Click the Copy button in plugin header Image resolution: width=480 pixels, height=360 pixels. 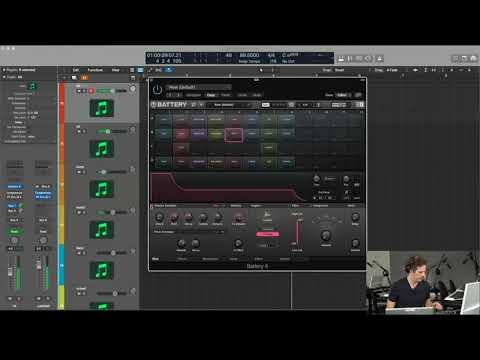211,95
